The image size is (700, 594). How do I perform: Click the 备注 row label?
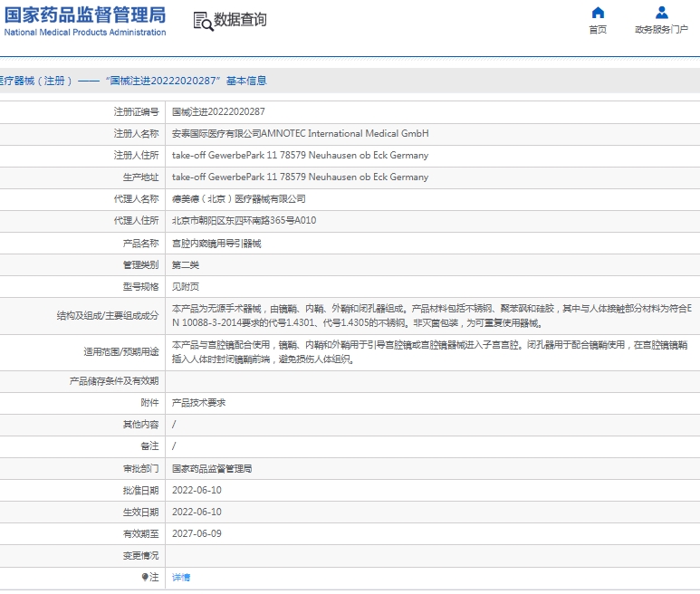click(149, 446)
